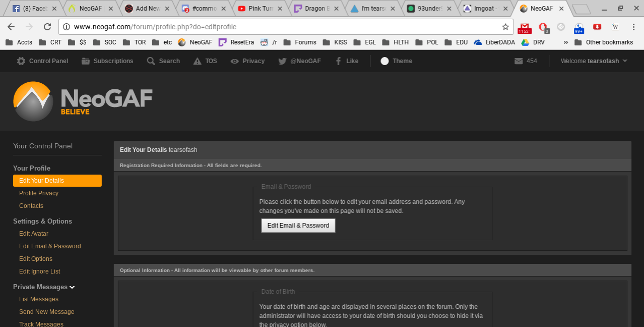
Task: Open the TOS warning-triangle link
Action: [205, 61]
